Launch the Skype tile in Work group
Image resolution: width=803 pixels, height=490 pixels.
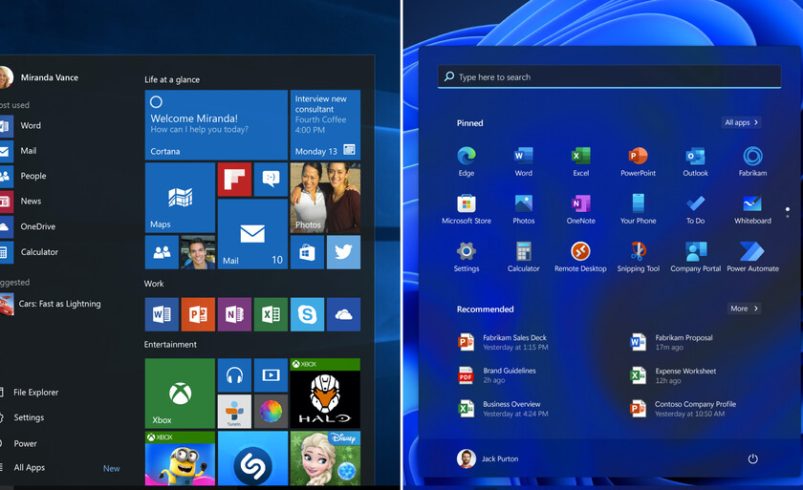[306, 314]
